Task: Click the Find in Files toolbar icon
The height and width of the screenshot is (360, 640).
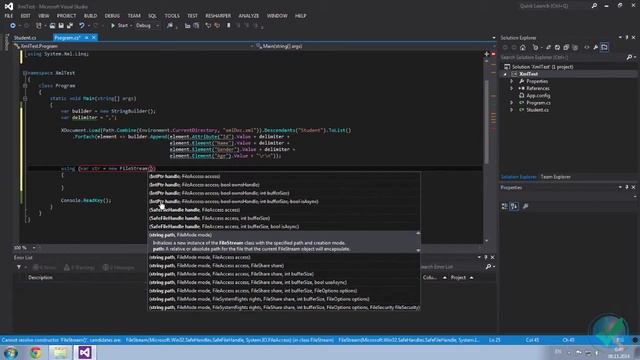Action: click(170, 26)
